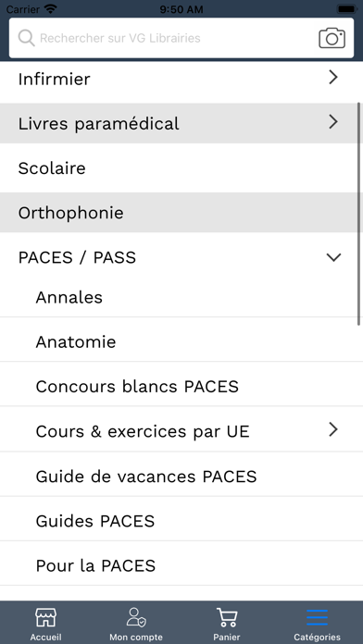Click the vertical scrollbar indicator

tap(359, 214)
